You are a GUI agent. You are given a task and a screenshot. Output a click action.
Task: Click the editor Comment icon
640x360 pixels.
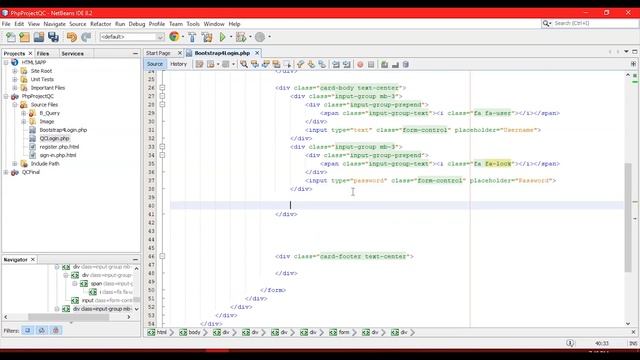[x=384, y=64]
